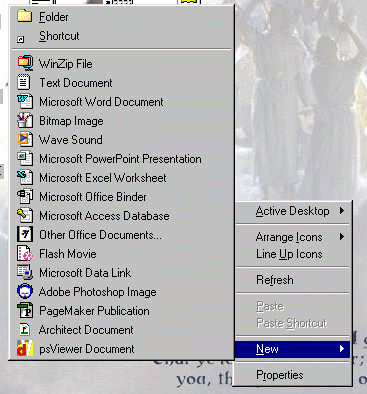Viewport: 367px width, 394px height.
Task: Expand the Active Desktop submenu arrow
Action: click(x=342, y=211)
